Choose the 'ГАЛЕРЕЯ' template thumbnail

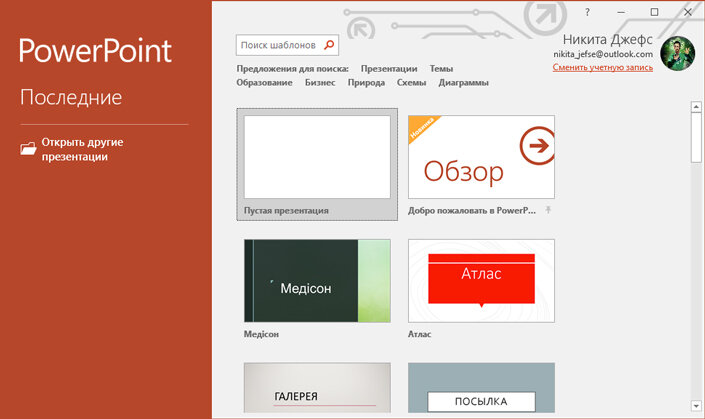tap(317, 388)
